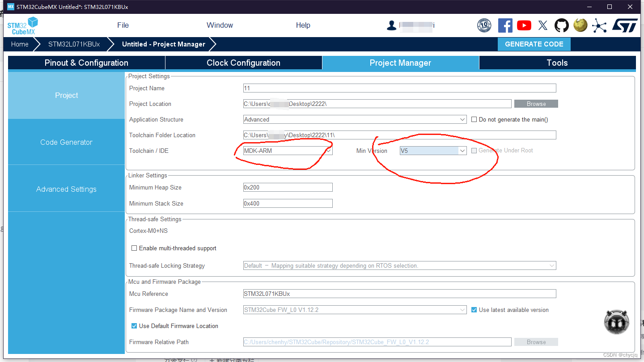Click the Project Settings group title

pyautogui.click(x=149, y=76)
